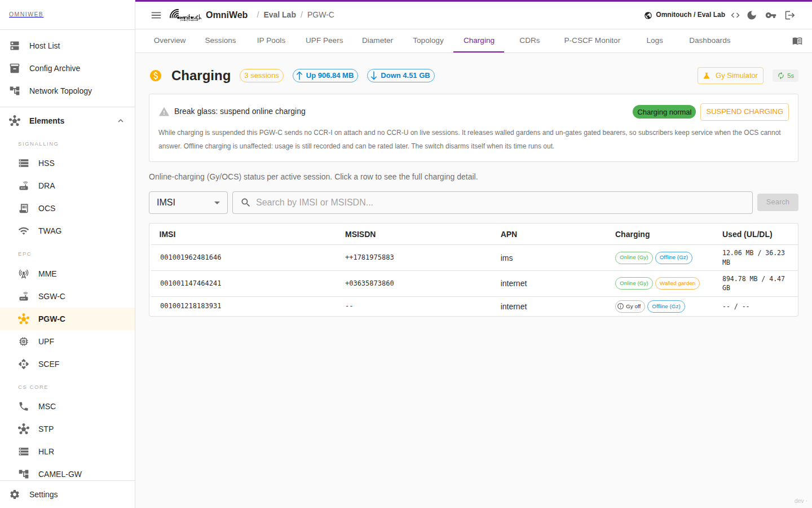
Task: Open the code brackets icon
Action: click(x=735, y=15)
